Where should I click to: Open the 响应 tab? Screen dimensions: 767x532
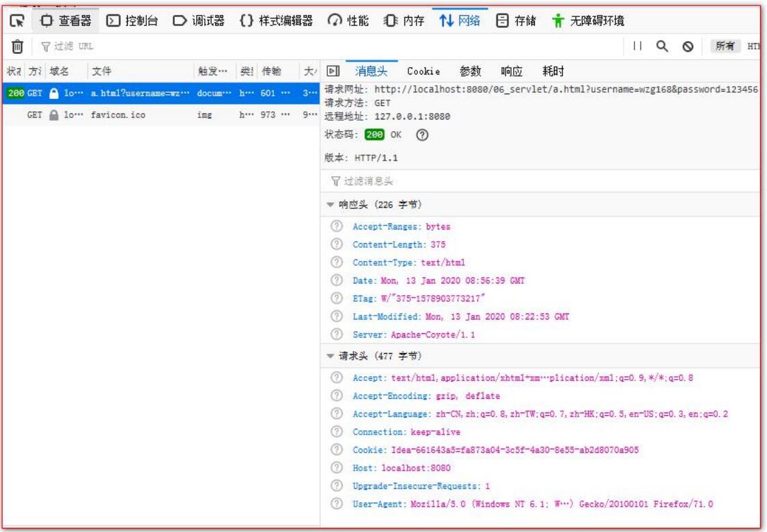pyautogui.click(x=512, y=72)
